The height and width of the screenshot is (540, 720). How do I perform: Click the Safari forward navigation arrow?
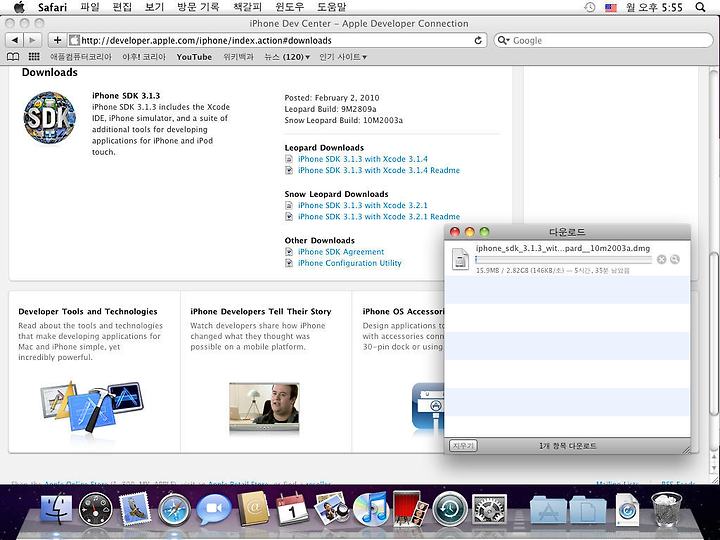[x=32, y=40]
